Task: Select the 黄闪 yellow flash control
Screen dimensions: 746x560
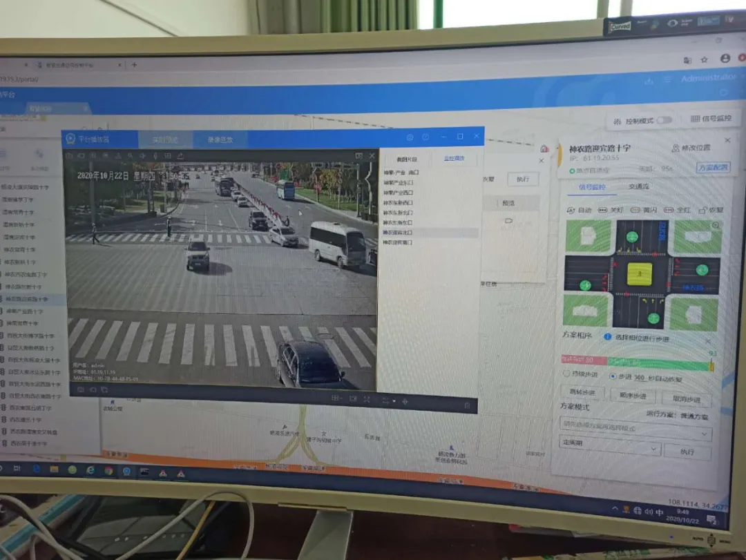Action: (x=643, y=210)
